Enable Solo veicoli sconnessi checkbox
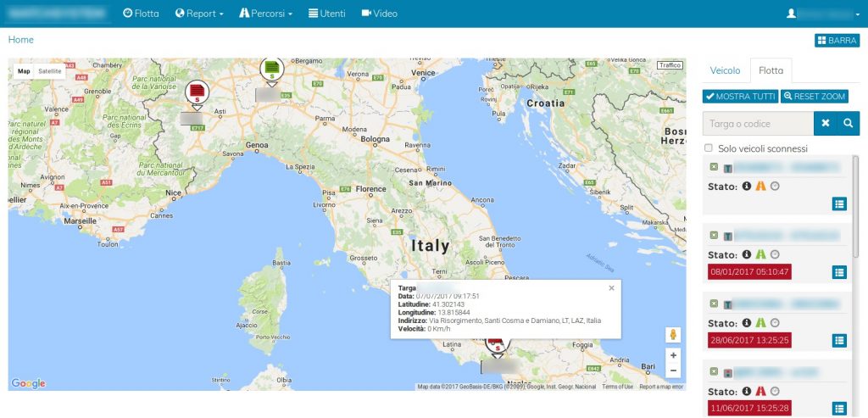This screenshot has height=418, width=868. pyautogui.click(x=708, y=148)
